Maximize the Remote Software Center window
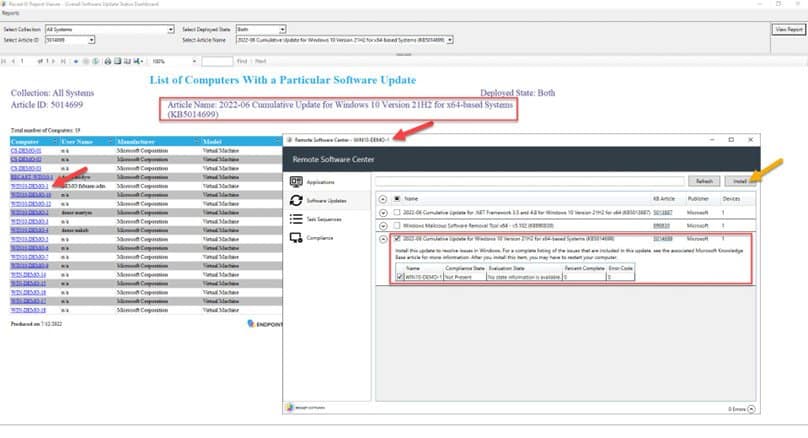Viewport: 808px width, 438px height. tap(731, 140)
